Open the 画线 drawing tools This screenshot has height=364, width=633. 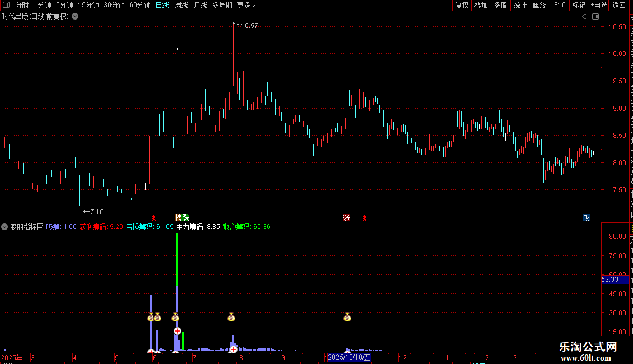pyautogui.click(x=539, y=5)
